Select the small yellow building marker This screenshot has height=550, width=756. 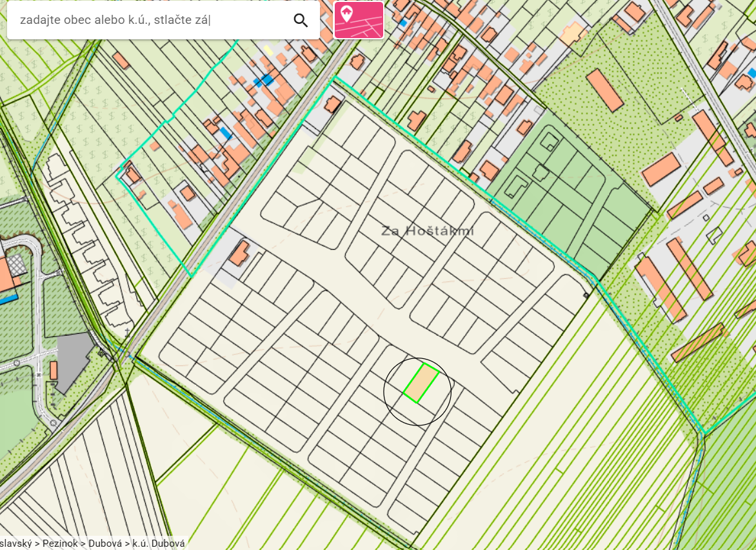coord(268,50)
